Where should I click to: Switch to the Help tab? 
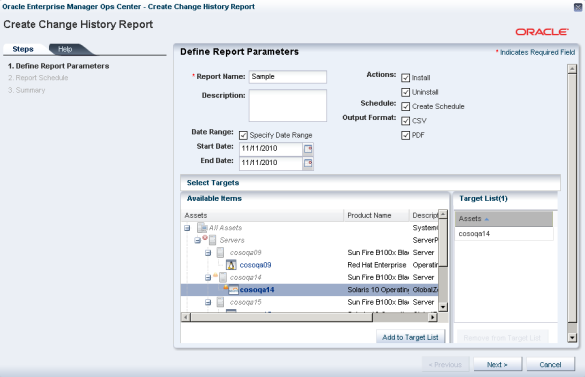tap(65, 49)
